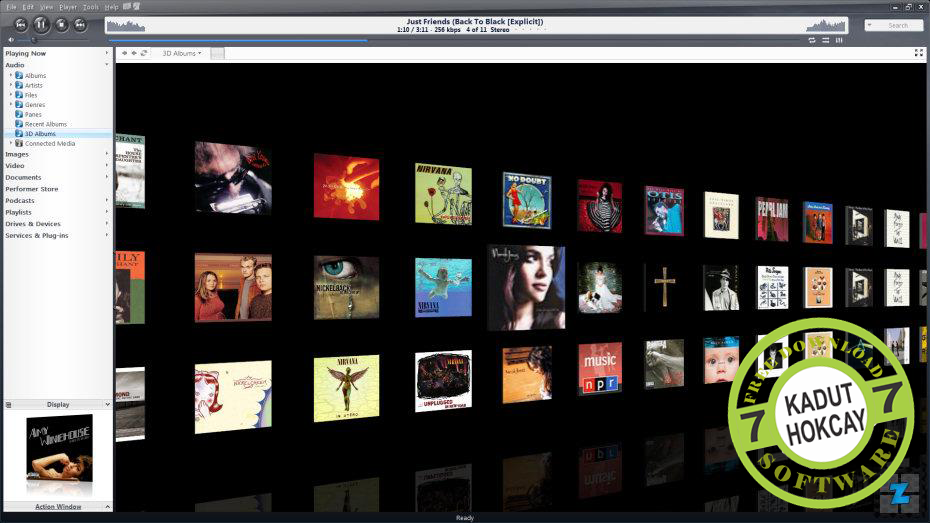This screenshot has width=930, height=523.
Task: Skip to the previous track
Action: pyautogui.click(x=20, y=25)
